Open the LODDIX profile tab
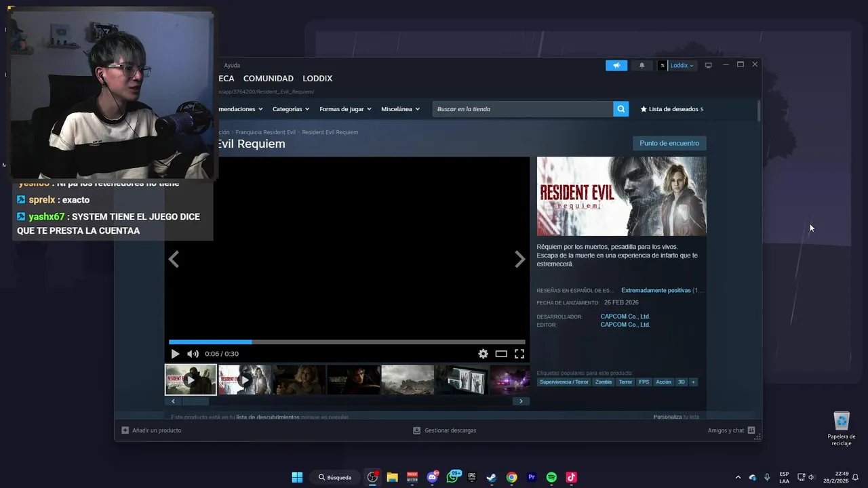The image size is (868, 488). click(x=317, y=79)
